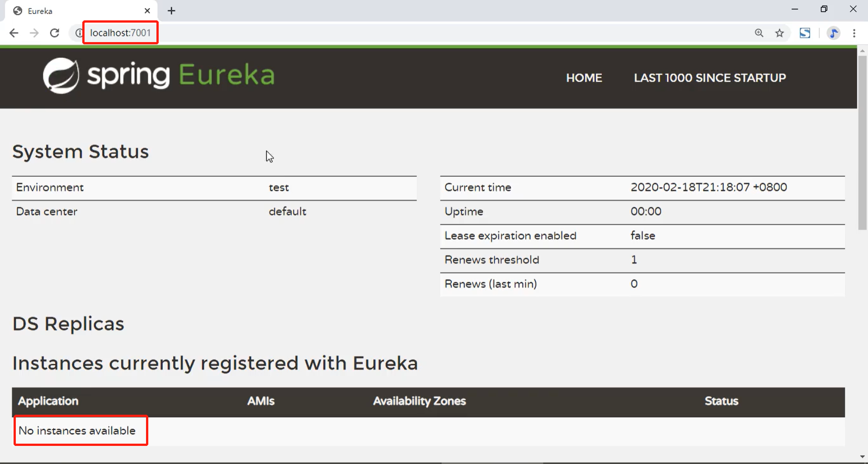Click the Renews threshold label
This screenshot has height=464, width=868.
tap(492, 260)
